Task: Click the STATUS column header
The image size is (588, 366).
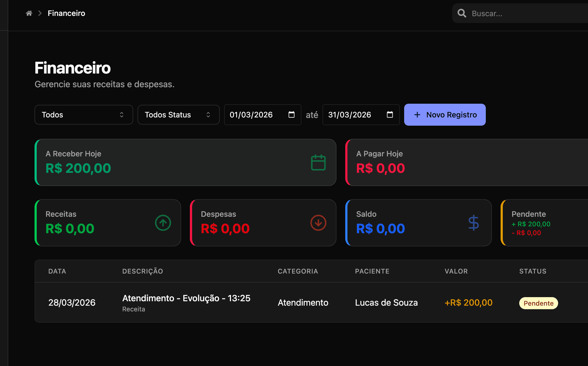Action: click(x=533, y=271)
